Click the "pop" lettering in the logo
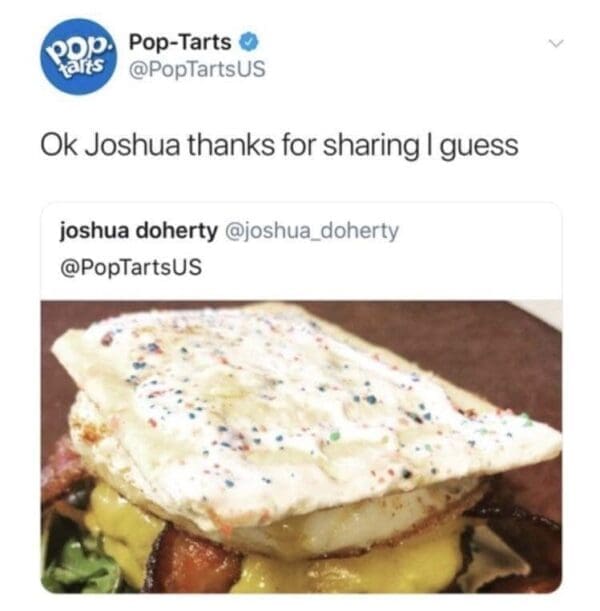The height and width of the screenshot is (611, 600). [x=77, y=48]
